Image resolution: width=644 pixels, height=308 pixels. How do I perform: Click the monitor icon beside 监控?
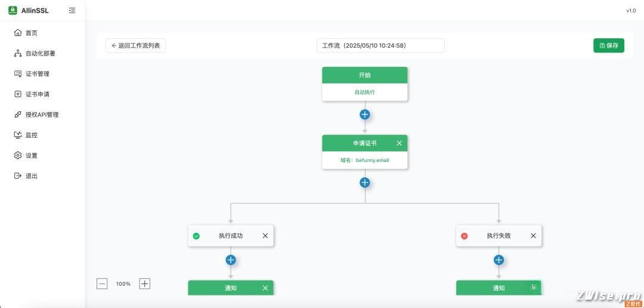tap(18, 135)
